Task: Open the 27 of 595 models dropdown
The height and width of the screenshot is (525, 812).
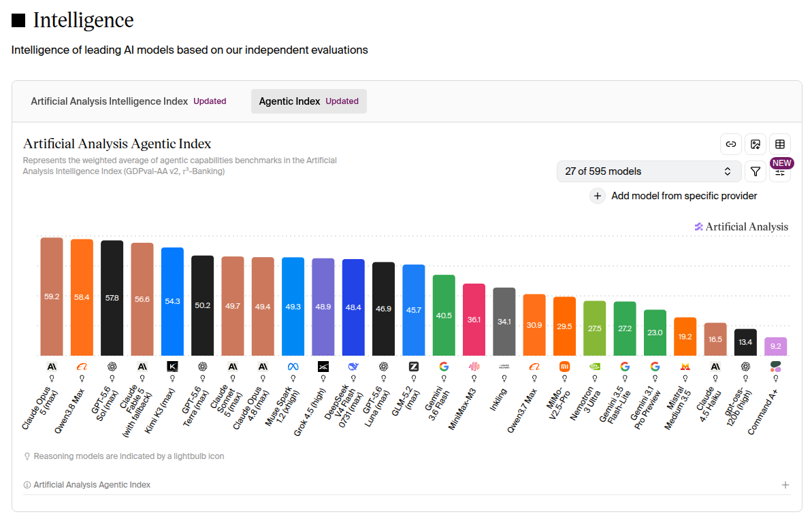Action: [648, 171]
